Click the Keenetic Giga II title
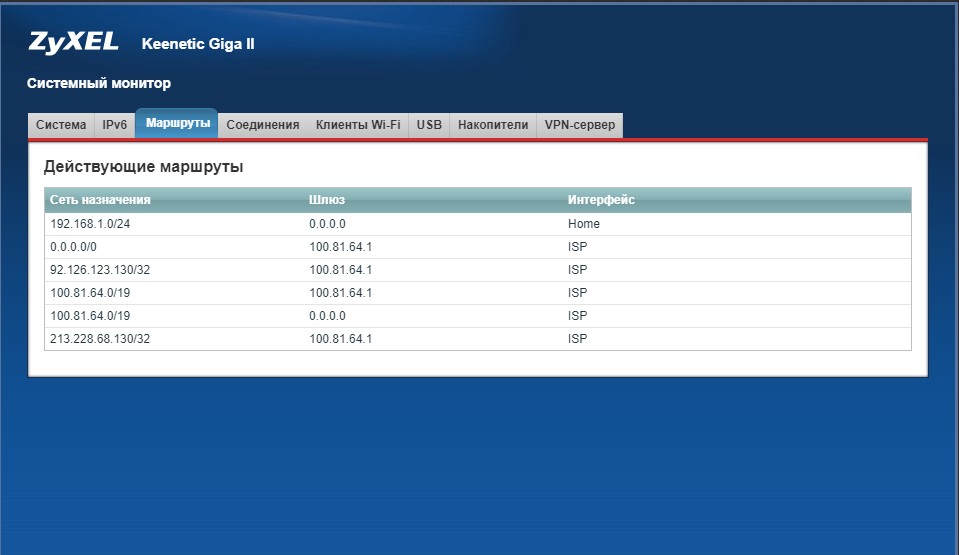 [x=198, y=44]
